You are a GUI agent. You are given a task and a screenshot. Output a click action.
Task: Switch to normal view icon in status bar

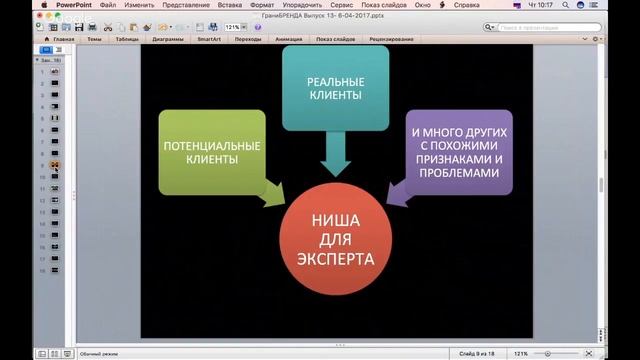(x=42, y=354)
